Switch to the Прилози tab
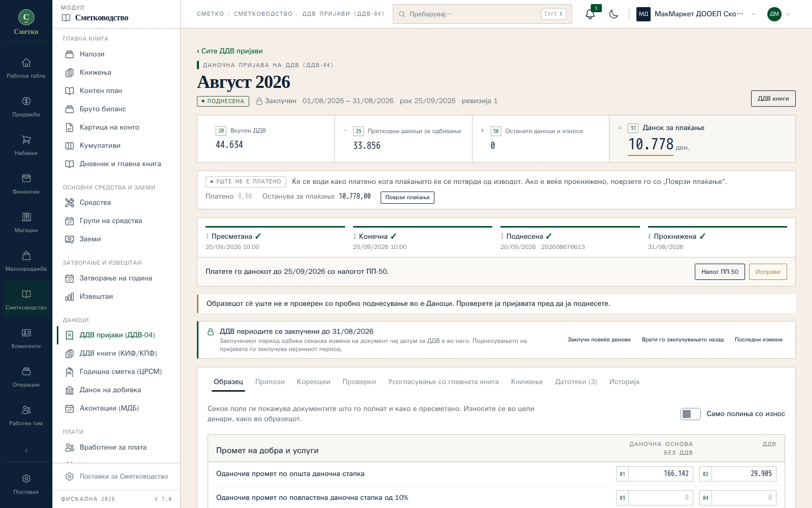The height and width of the screenshot is (508, 812). pyautogui.click(x=270, y=382)
